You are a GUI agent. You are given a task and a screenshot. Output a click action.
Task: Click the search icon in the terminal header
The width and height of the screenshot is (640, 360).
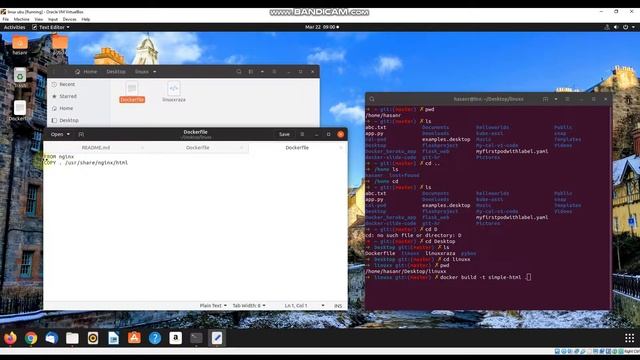[372, 99]
